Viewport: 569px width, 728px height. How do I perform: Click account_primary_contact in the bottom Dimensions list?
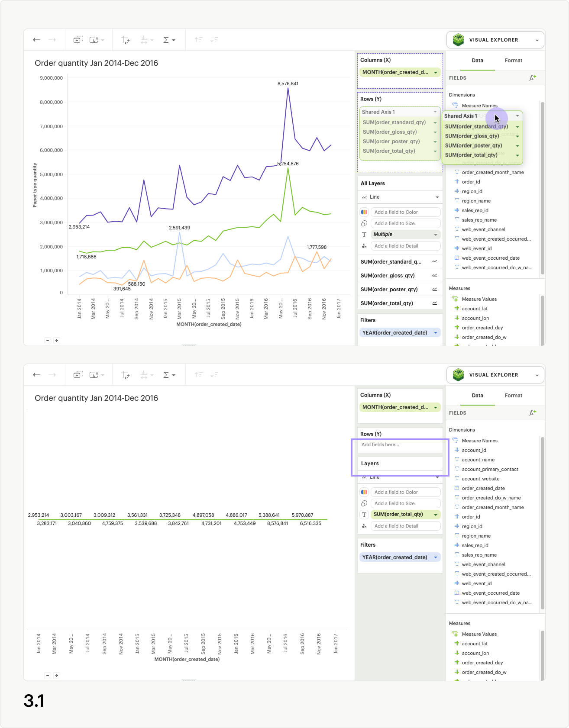coord(490,469)
